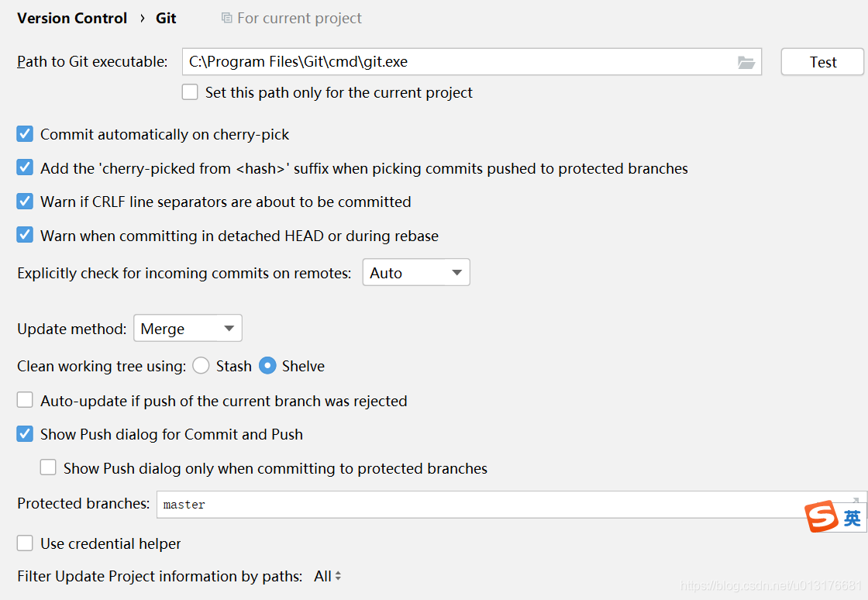This screenshot has width=868, height=600.
Task: Select the Stash radio button
Action: [x=201, y=366]
